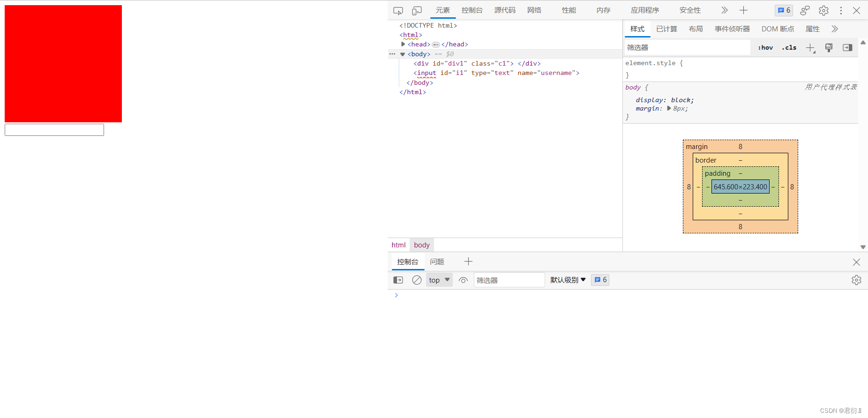Collapse the body element node
868x418 pixels.
[403, 54]
